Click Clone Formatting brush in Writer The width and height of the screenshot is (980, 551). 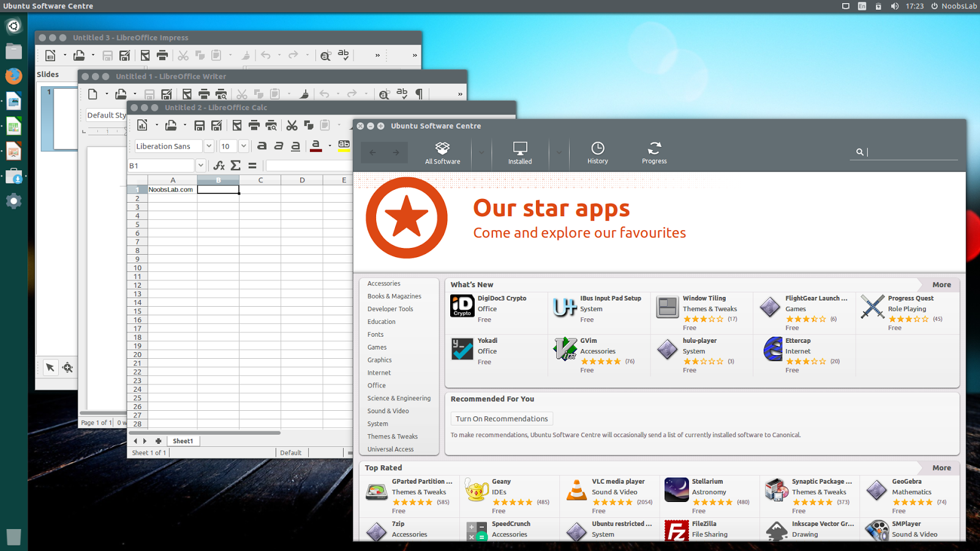pos(304,94)
